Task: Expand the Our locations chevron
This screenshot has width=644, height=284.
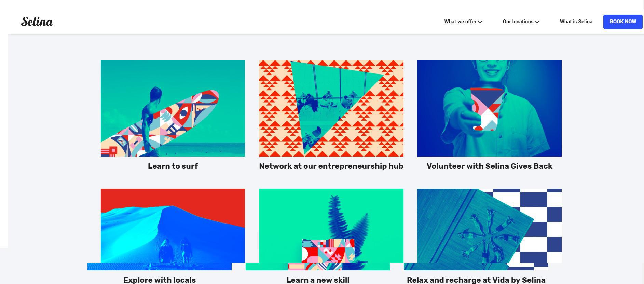Action: point(537,22)
